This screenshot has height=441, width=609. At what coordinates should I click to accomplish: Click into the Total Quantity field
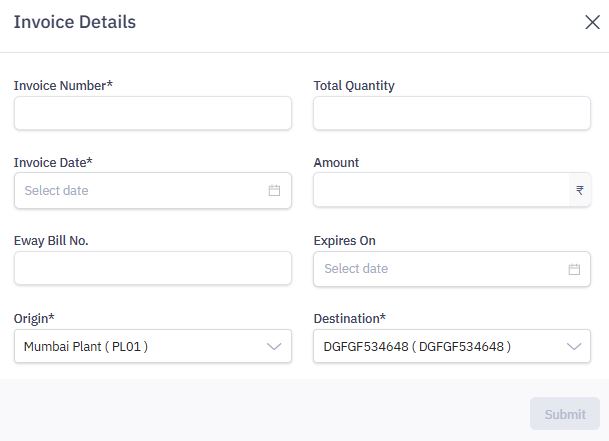(452, 113)
